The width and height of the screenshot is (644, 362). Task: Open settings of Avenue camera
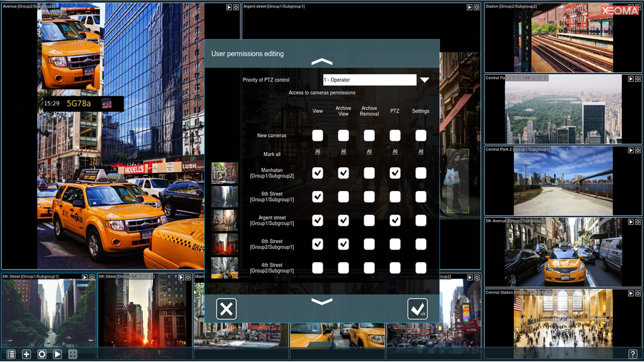pyautogui.click(x=236, y=7)
